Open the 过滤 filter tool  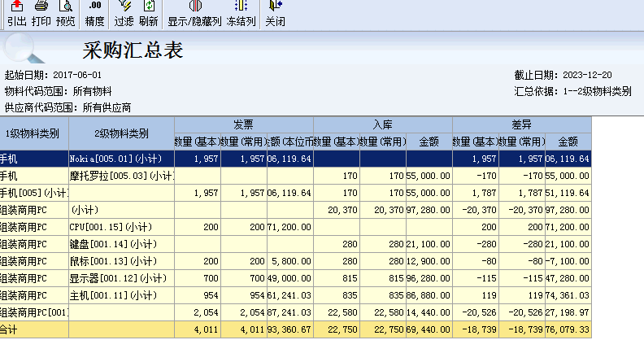pos(124,14)
